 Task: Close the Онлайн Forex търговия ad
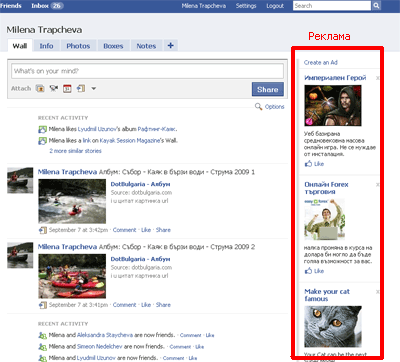coord(378,185)
